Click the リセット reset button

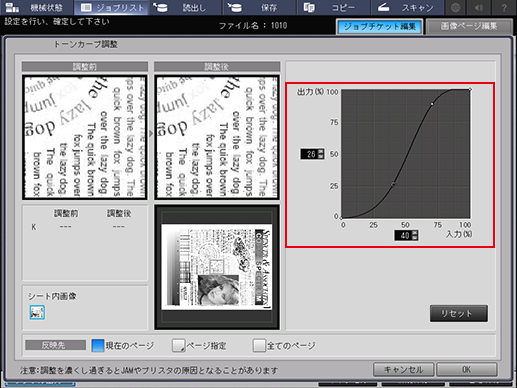(459, 313)
